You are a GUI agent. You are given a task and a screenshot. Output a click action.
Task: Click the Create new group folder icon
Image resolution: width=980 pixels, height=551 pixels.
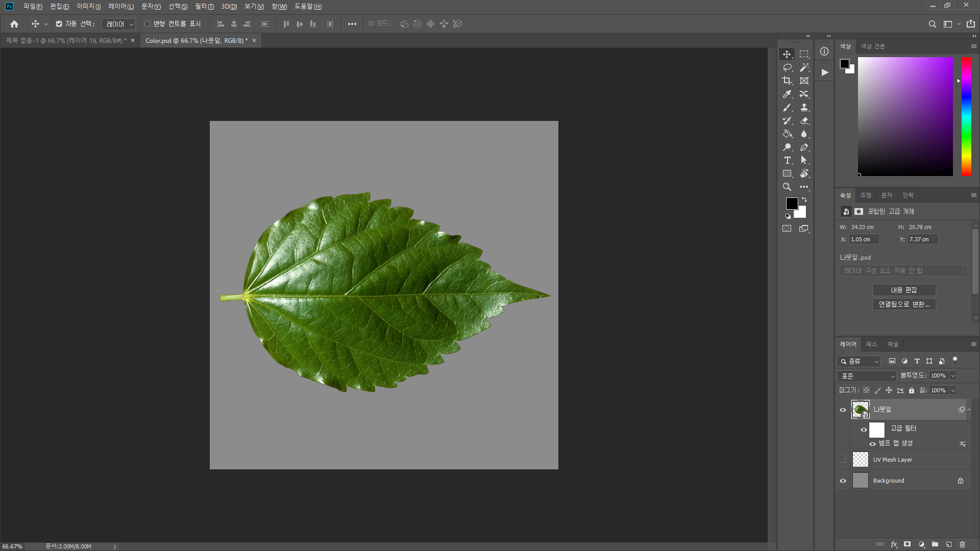coord(935,544)
